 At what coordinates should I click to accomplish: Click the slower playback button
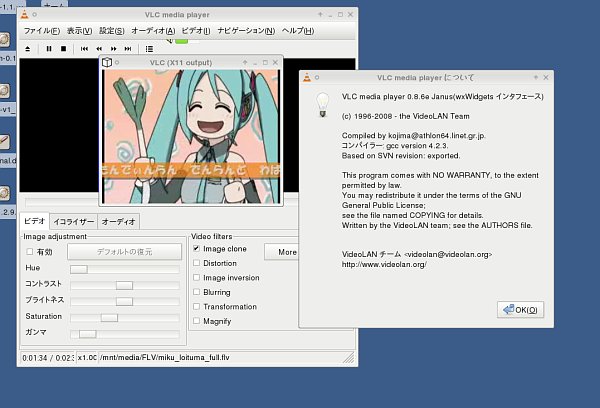pos(99,49)
